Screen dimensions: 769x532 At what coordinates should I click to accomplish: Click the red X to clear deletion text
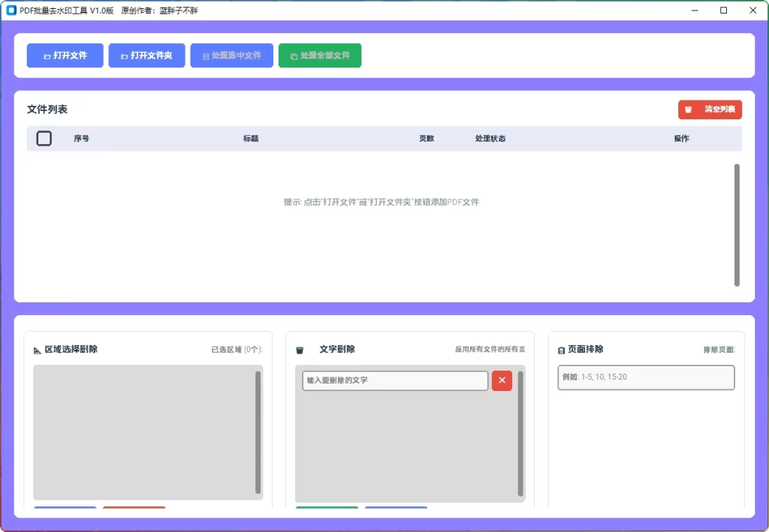502,380
